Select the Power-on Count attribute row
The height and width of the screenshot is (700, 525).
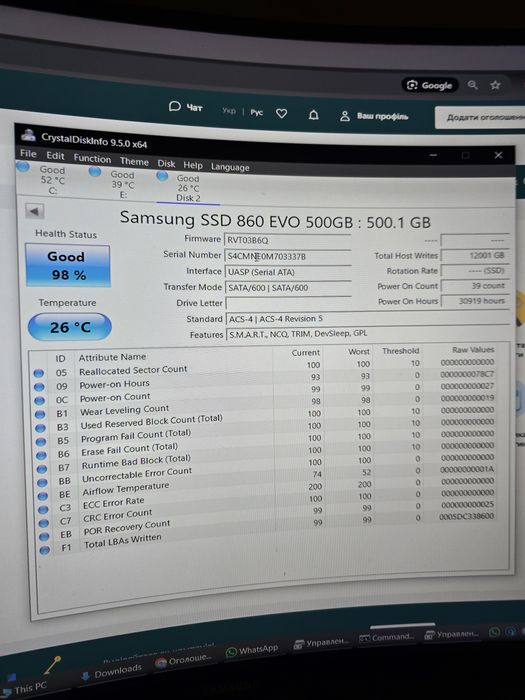click(x=267, y=395)
